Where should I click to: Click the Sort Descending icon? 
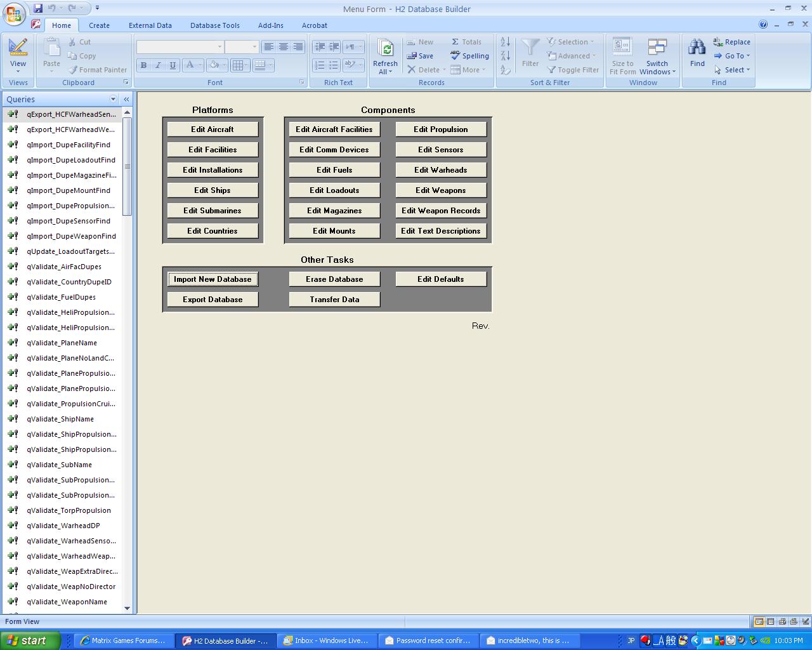(x=505, y=56)
